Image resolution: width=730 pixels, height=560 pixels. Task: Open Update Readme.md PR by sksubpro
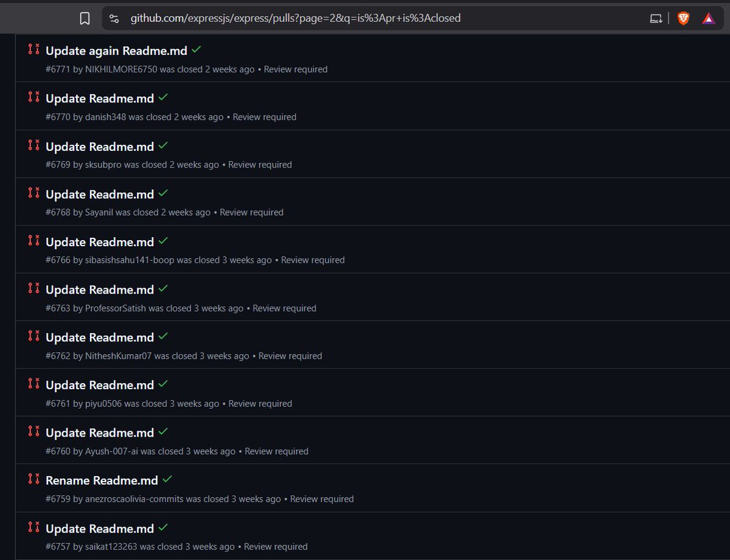[100, 147]
